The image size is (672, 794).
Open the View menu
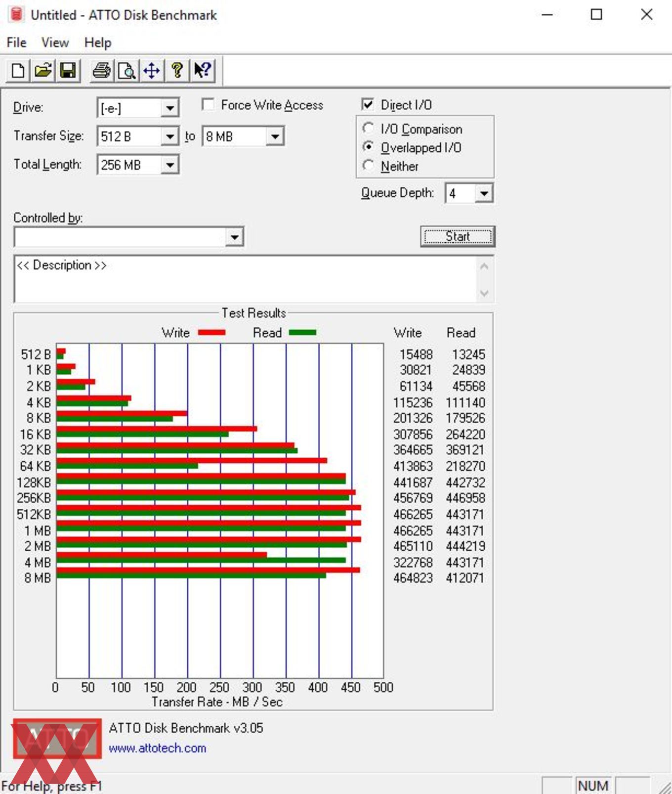pos(55,43)
